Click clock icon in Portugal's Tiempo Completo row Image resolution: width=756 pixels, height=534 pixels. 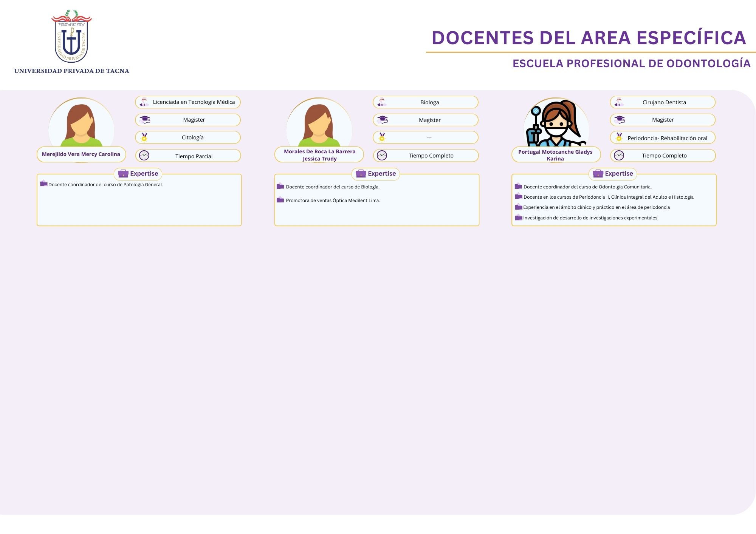click(619, 155)
